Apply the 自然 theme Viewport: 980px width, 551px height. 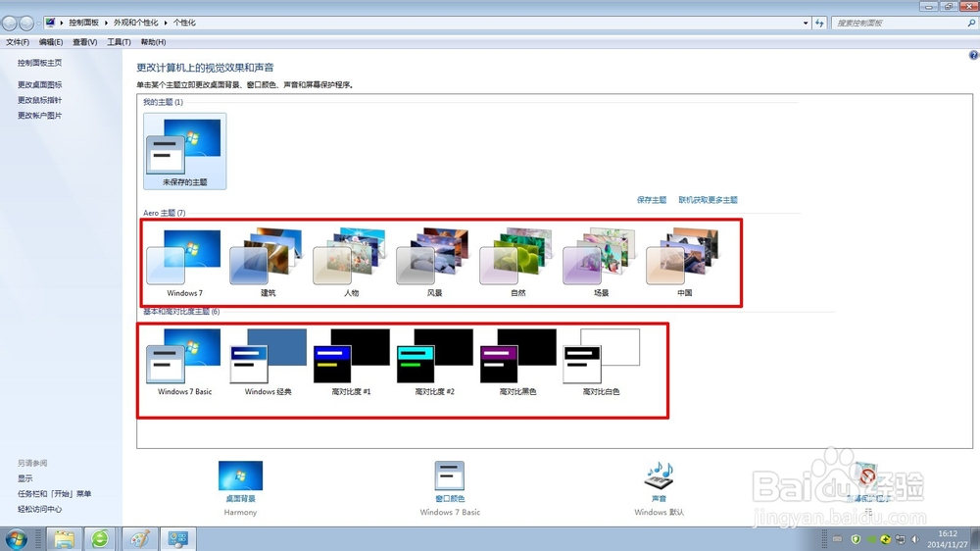pyautogui.click(x=516, y=264)
